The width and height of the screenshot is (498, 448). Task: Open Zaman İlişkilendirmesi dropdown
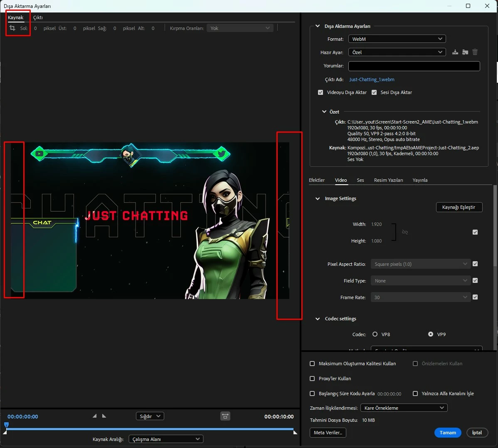pyautogui.click(x=404, y=408)
